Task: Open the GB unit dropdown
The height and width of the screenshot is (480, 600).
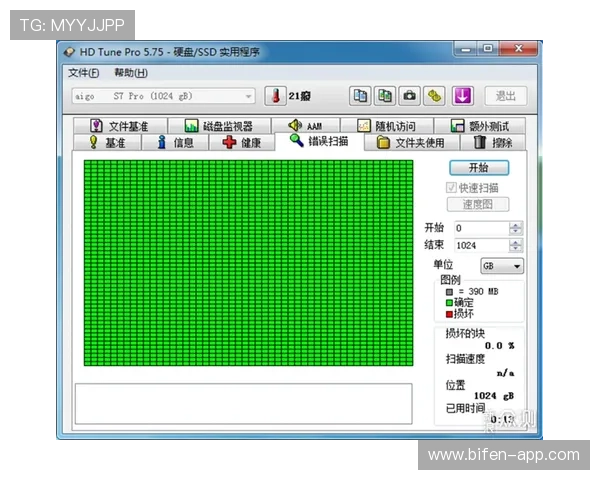Action: 502,266
